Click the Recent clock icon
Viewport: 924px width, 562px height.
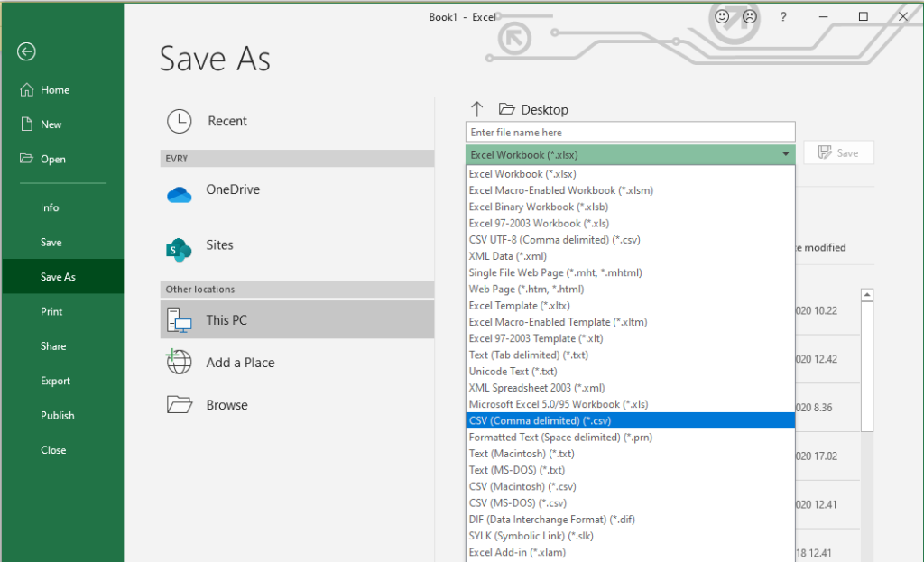[x=180, y=122]
